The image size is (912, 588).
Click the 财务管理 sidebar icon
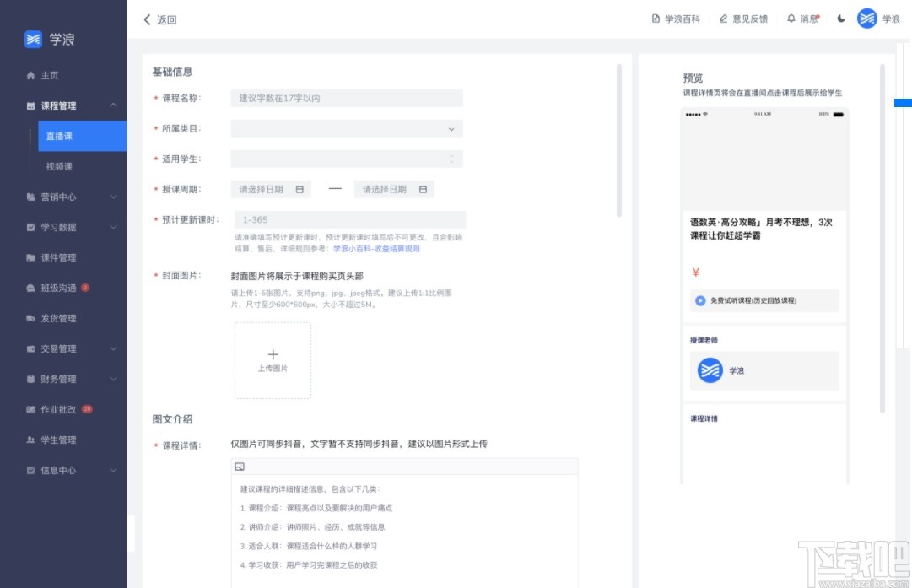coord(31,379)
